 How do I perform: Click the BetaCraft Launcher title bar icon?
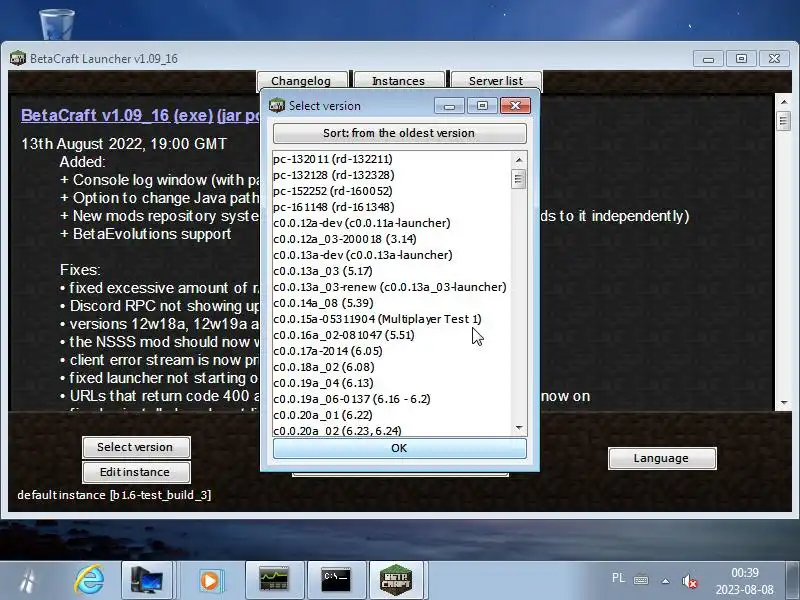(18, 58)
